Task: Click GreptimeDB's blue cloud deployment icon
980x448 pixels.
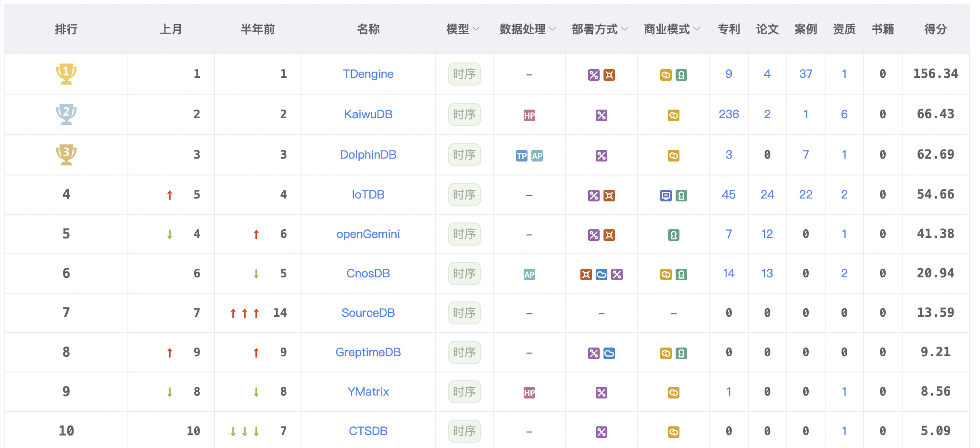Action: (609, 353)
